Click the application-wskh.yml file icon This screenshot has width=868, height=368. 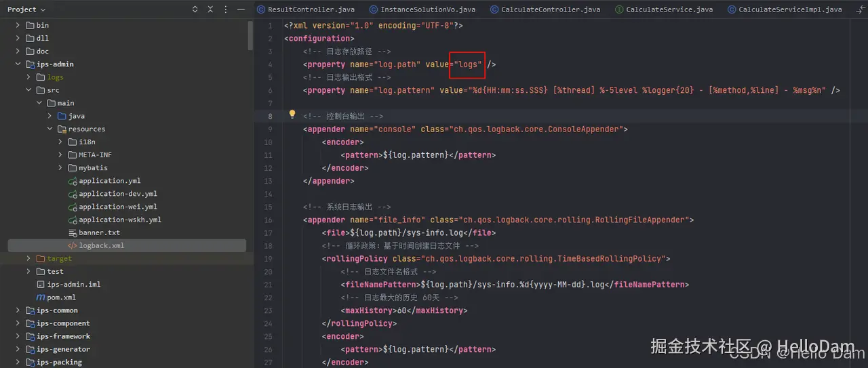pos(73,220)
